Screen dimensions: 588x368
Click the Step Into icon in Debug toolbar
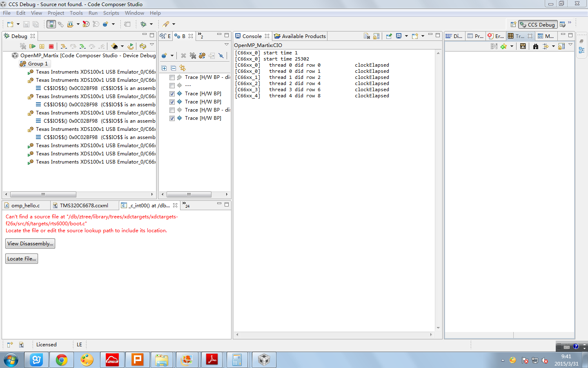(x=63, y=46)
